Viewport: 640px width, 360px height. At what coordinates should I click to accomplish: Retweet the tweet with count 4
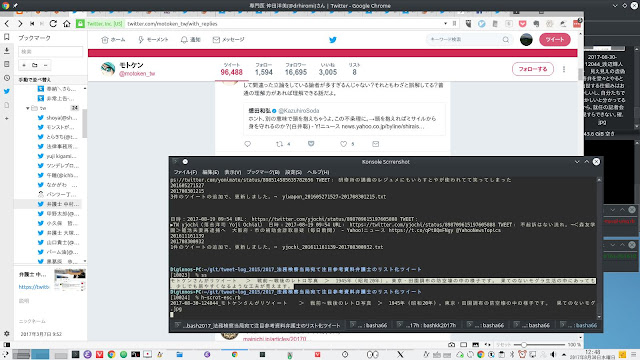(x=283, y=144)
